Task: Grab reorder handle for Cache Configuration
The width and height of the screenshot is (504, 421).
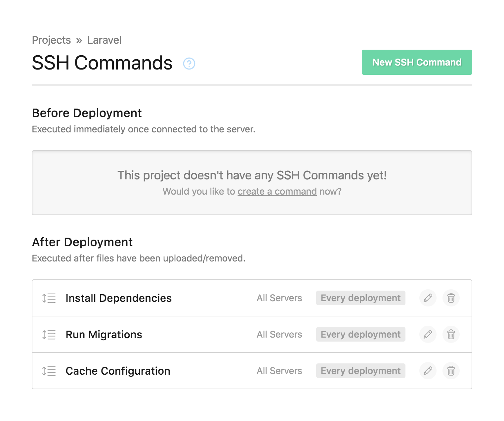Action: coord(49,371)
